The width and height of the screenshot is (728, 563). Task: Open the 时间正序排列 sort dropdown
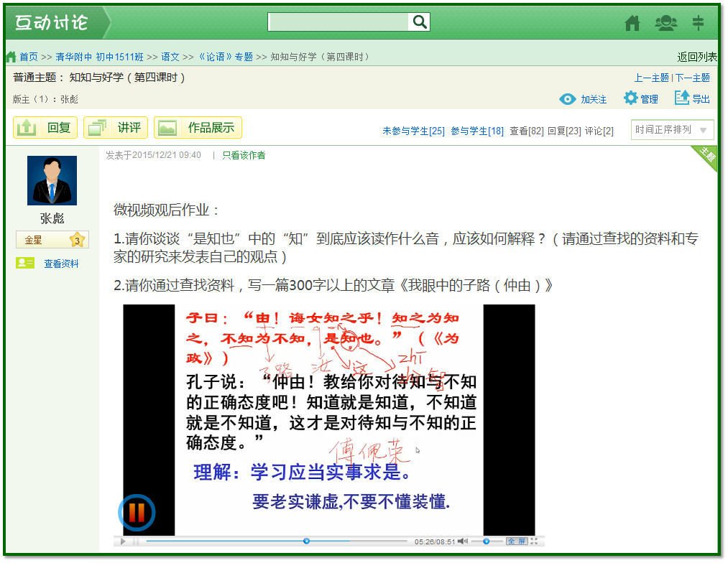[672, 130]
